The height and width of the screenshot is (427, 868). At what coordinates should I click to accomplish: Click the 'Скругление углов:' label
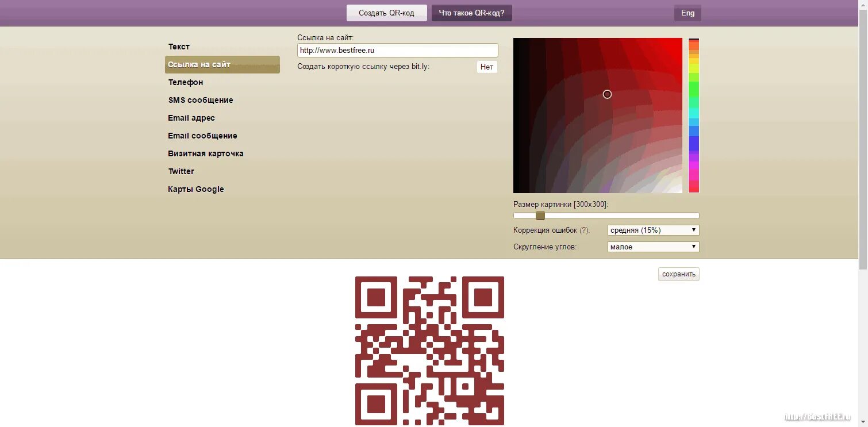pyautogui.click(x=545, y=247)
